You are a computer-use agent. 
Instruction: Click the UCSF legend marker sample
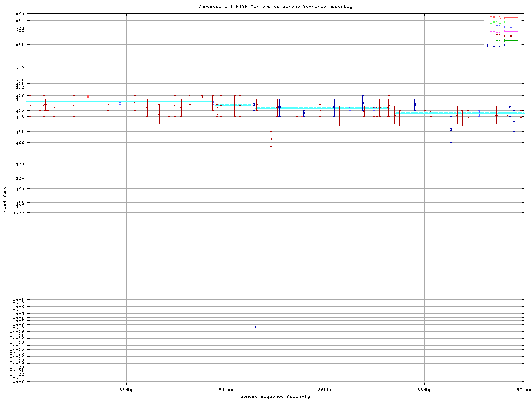click(x=511, y=40)
